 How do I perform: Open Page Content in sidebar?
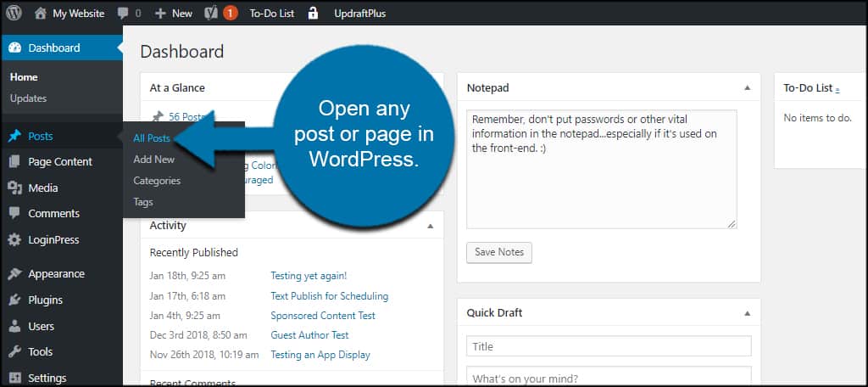[x=61, y=162]
